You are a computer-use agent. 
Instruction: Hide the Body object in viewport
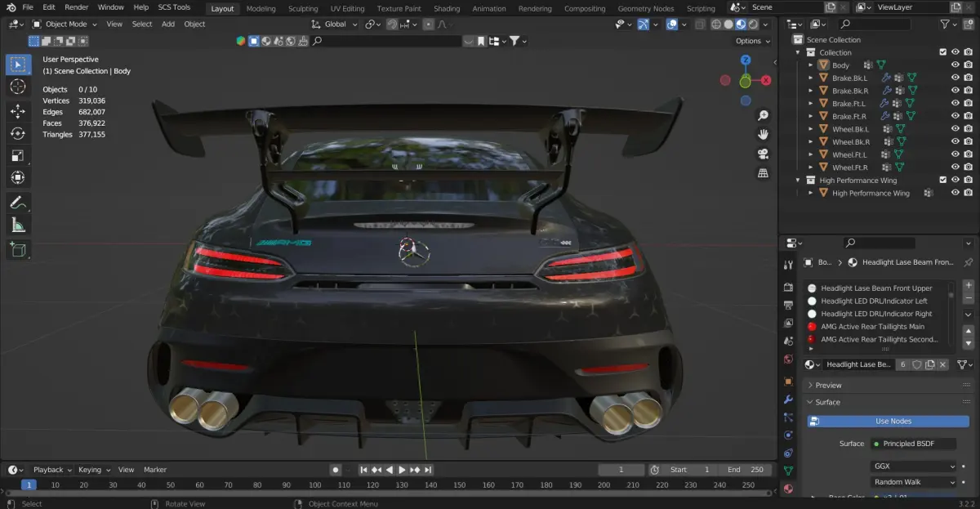[955, 65]
